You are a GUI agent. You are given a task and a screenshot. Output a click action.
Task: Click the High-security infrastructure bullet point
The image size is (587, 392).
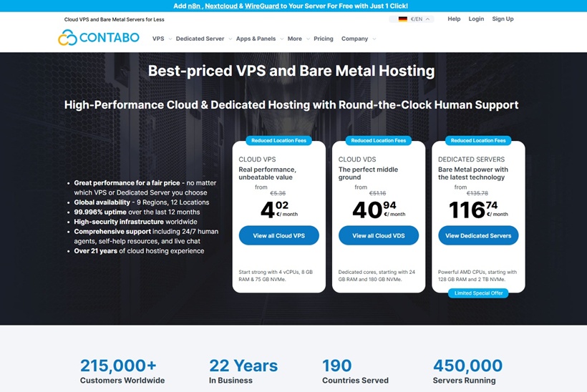click(135, 222)
